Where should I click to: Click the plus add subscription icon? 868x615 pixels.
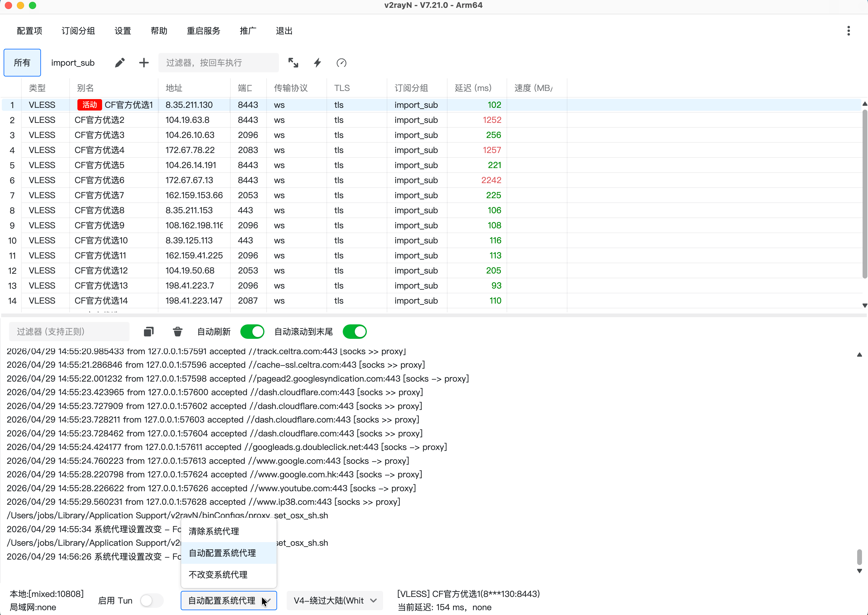click(144, 62)
